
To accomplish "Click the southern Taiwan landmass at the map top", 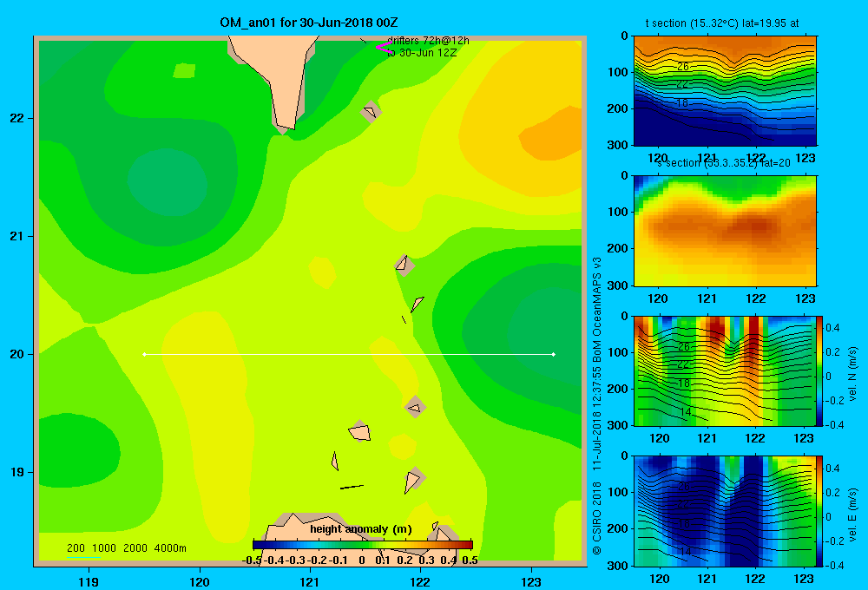I will 279,77.
